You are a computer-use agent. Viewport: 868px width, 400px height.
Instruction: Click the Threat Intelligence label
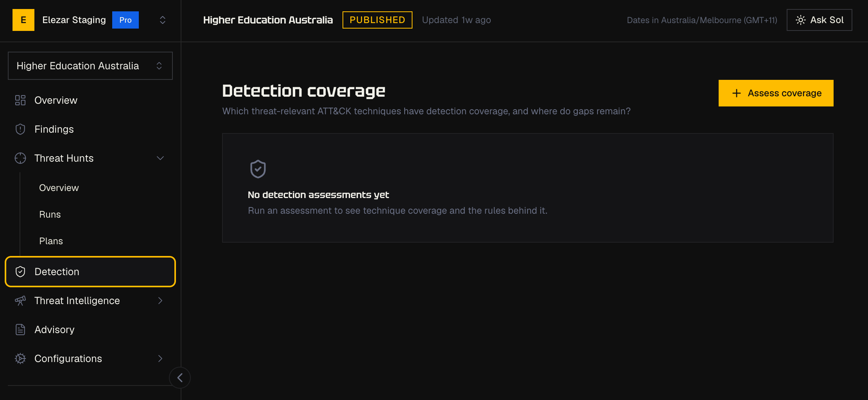coord(77,301)
